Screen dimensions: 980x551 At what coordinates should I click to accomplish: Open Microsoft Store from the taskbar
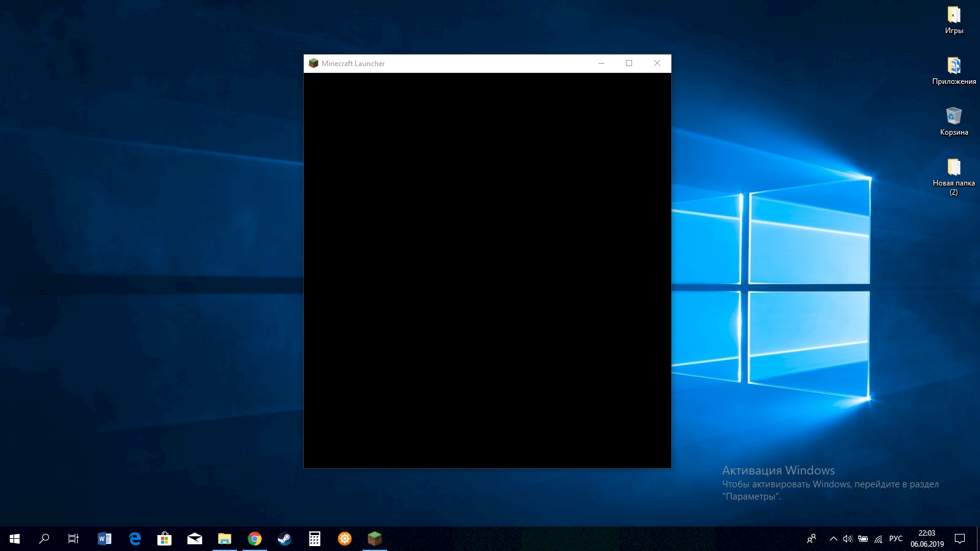[164, 539]
